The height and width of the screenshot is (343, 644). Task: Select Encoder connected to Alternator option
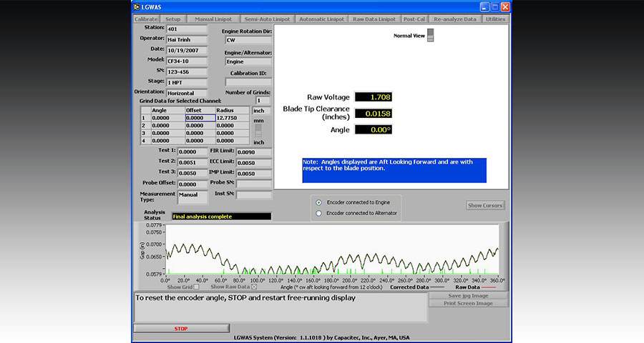319,213
